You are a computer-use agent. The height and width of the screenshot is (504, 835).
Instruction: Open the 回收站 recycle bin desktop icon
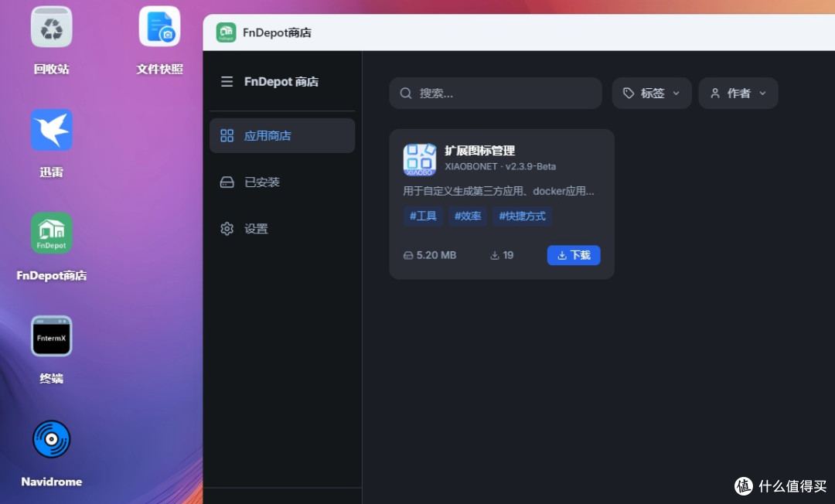coord(51,28)
